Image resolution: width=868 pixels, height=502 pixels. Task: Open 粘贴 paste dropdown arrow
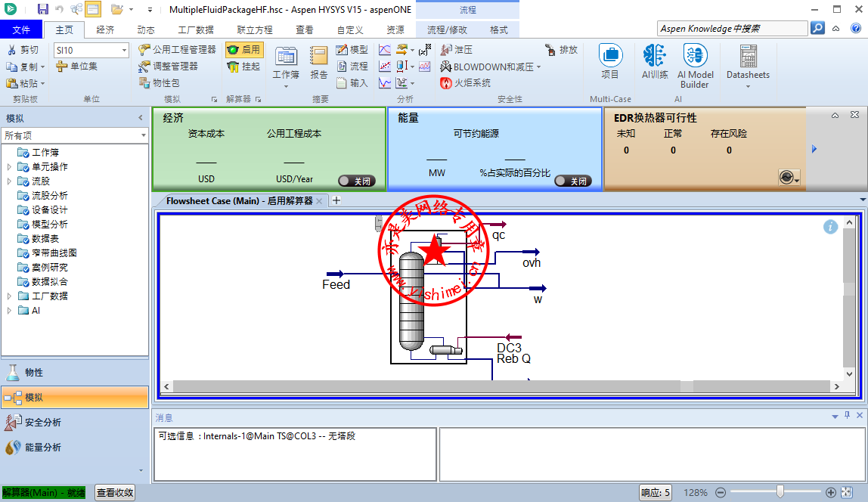click(x=42, y=84)
